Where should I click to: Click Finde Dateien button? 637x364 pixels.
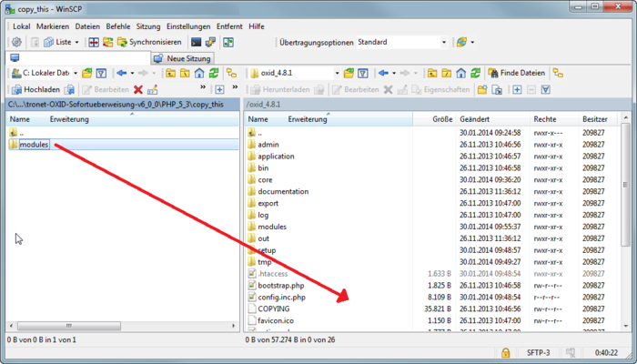517,73
